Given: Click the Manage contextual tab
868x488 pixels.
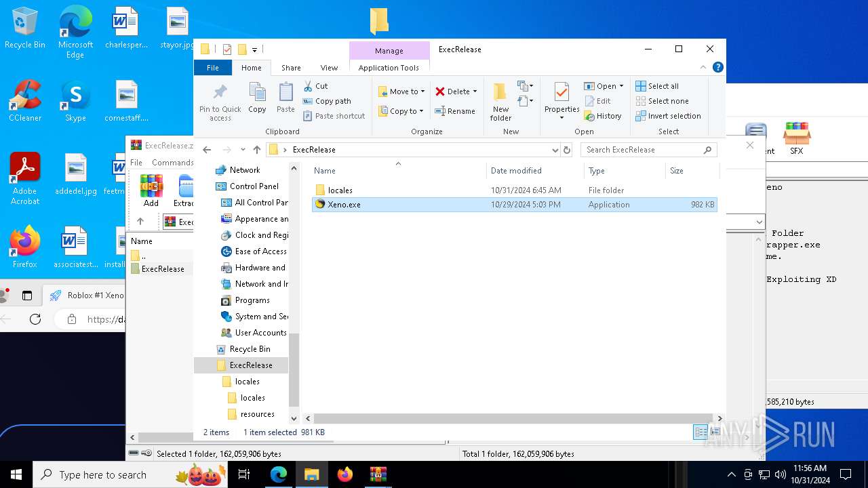Looking at the screenshot, I should pyautogui.click(x=389, y=51).
